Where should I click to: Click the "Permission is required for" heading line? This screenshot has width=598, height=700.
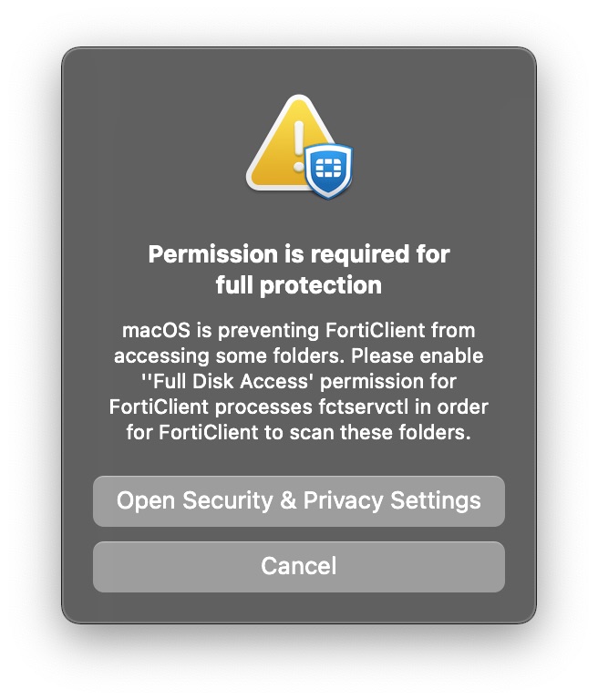[299, 253]
